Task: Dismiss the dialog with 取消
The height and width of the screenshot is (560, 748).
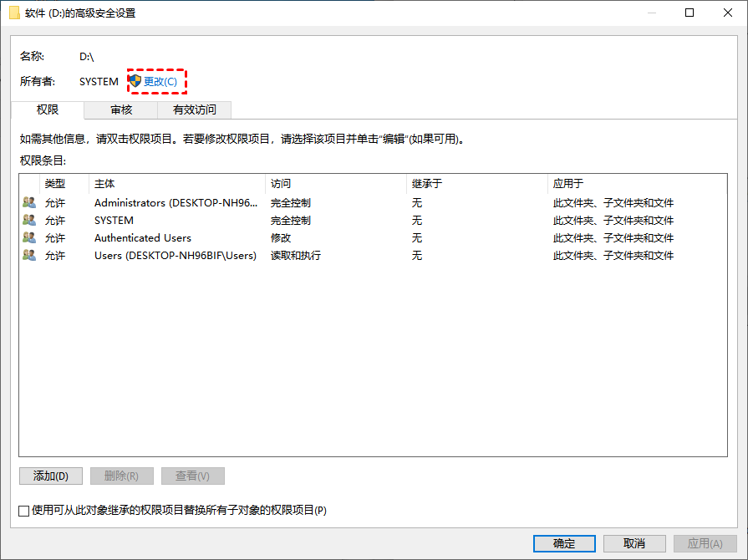Action: pyautogui.click(x=634, y=543)
